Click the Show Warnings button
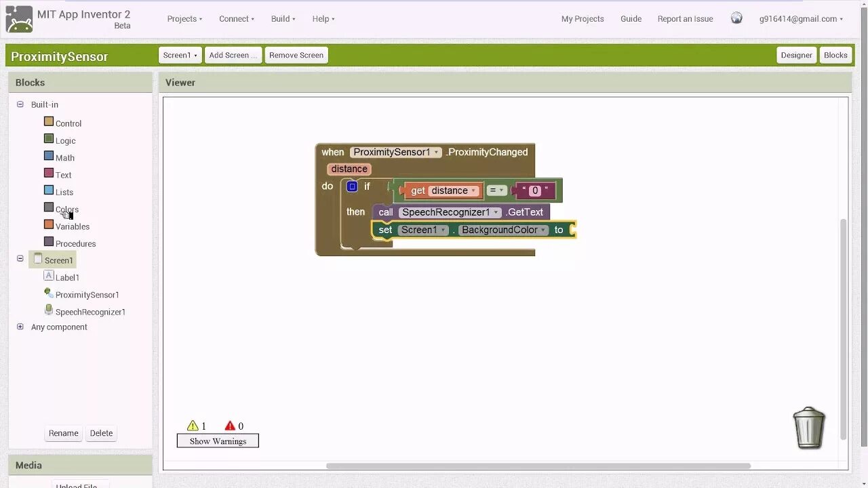Image resolution: width=868 pixels, height=488 pixels. [218, 441]
